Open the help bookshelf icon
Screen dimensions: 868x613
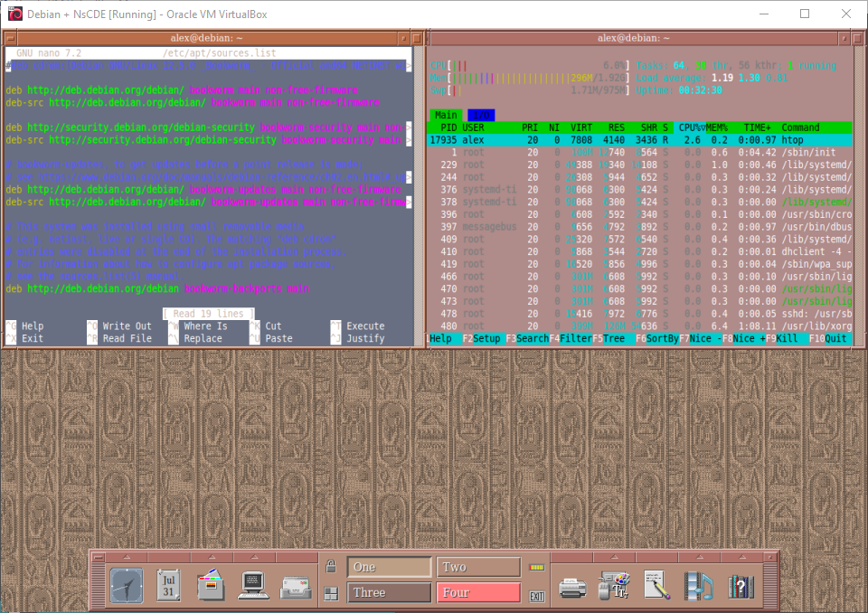pyautogui.click(x=741, y=586)
